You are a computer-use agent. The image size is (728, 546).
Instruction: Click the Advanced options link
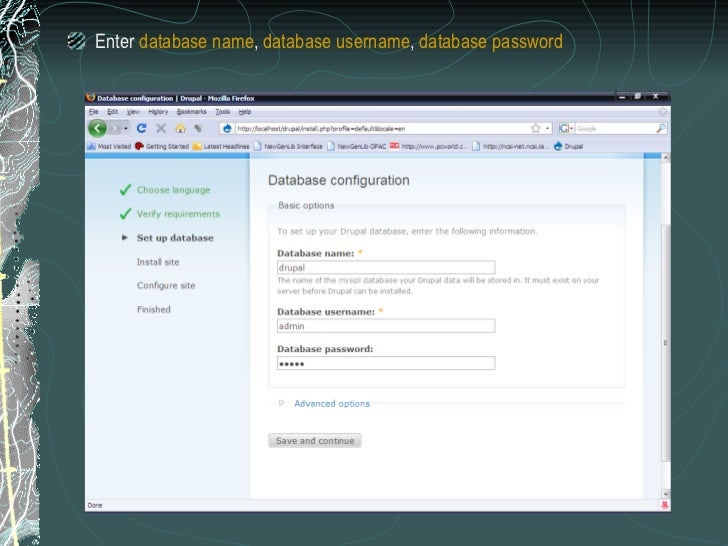click(x=332, y=403)
